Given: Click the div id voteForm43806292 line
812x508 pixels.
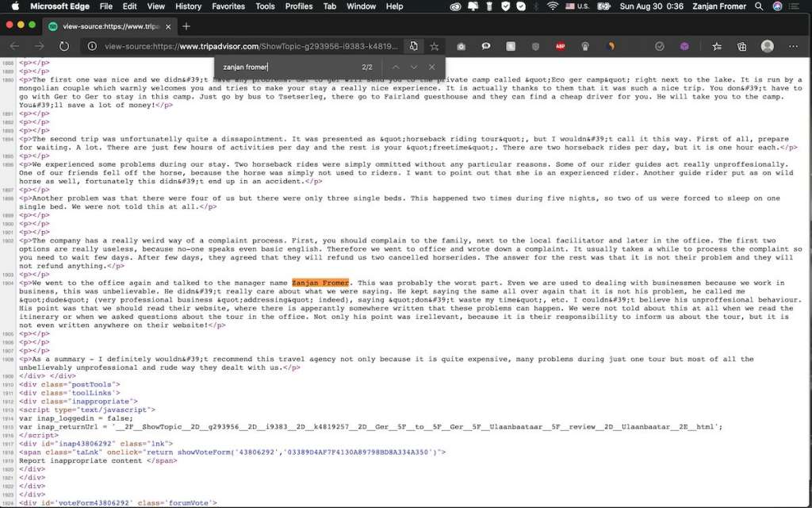Looking at the screenshot, I should [117, 502].
